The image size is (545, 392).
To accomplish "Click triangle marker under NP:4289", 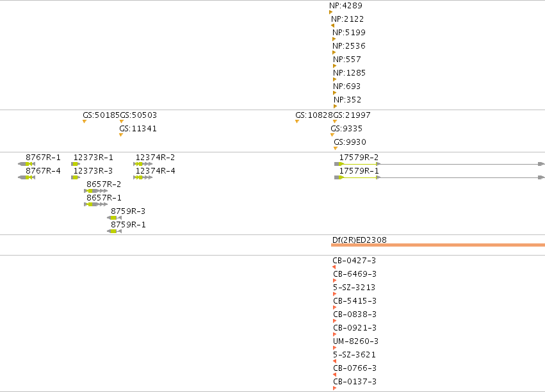I will click(x=331, y=13).
